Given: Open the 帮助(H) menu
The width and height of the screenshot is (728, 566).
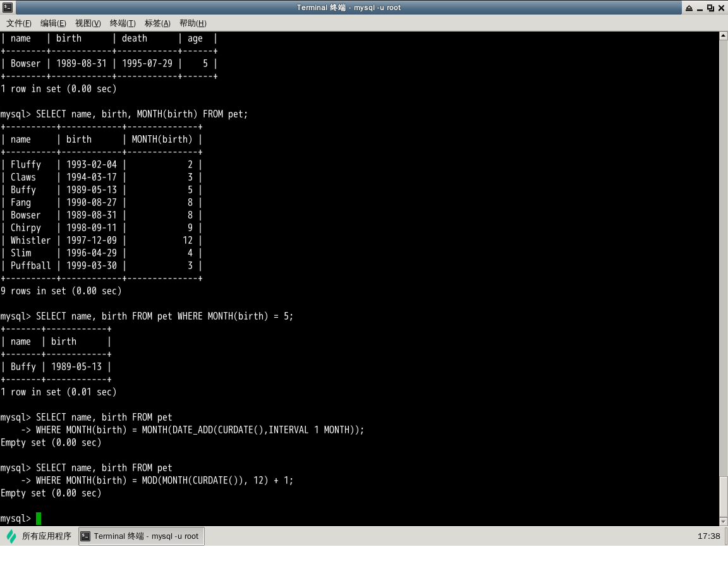Looking at the screenshot, I should (193, 23).
